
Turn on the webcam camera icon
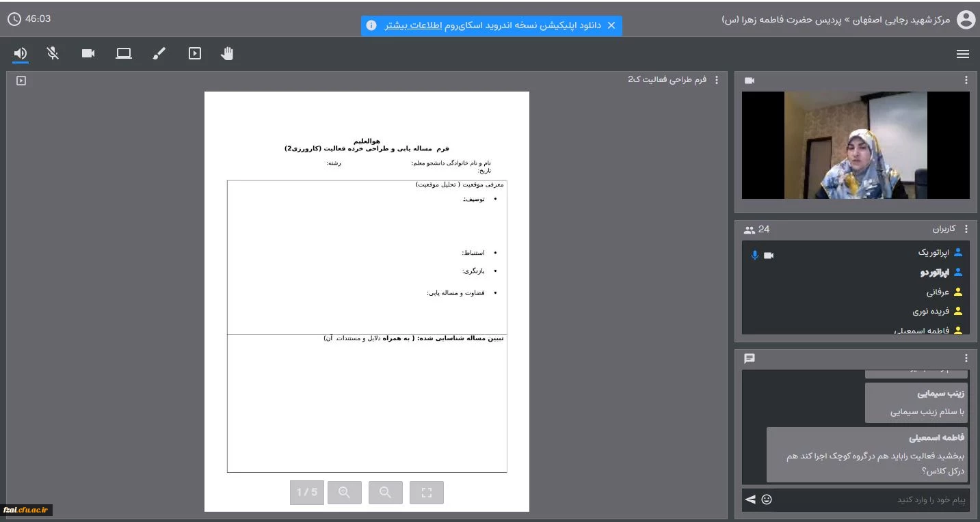coord(88,53)
